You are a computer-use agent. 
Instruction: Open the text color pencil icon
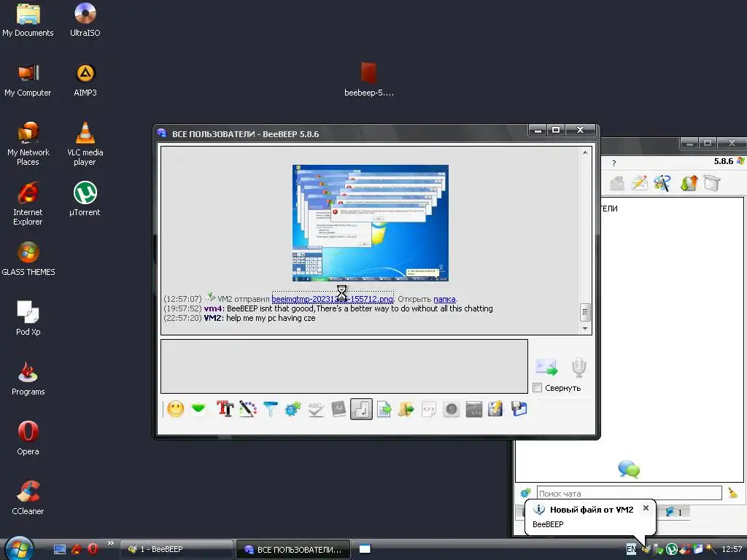[248, 409]
